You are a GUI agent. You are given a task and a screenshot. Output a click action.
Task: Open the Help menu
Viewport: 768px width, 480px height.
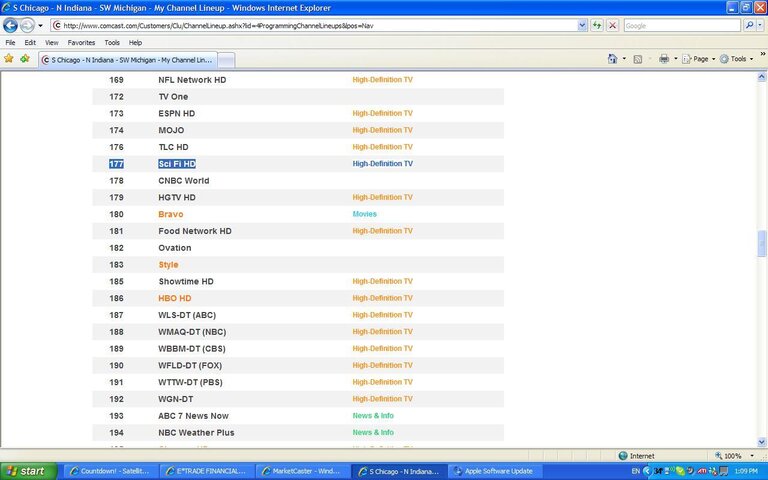(135, 43)
